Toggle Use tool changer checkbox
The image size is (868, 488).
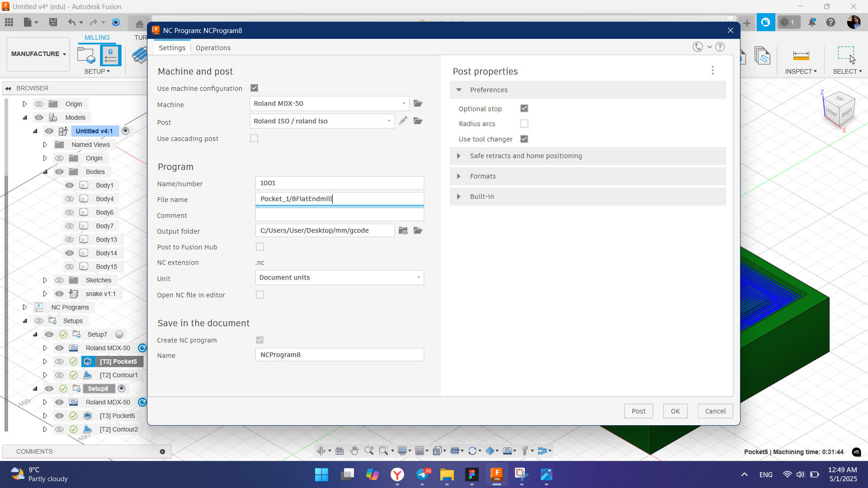[x=524, y=139]
